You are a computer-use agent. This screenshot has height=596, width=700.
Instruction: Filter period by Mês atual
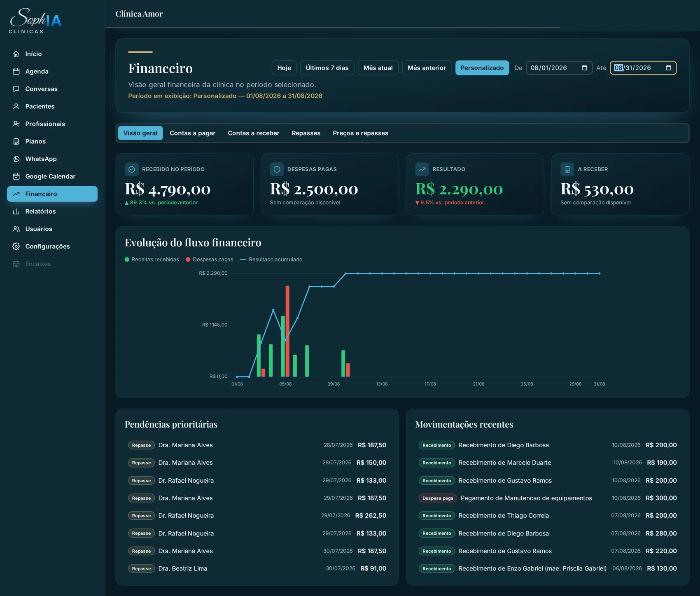pos(378,68)
